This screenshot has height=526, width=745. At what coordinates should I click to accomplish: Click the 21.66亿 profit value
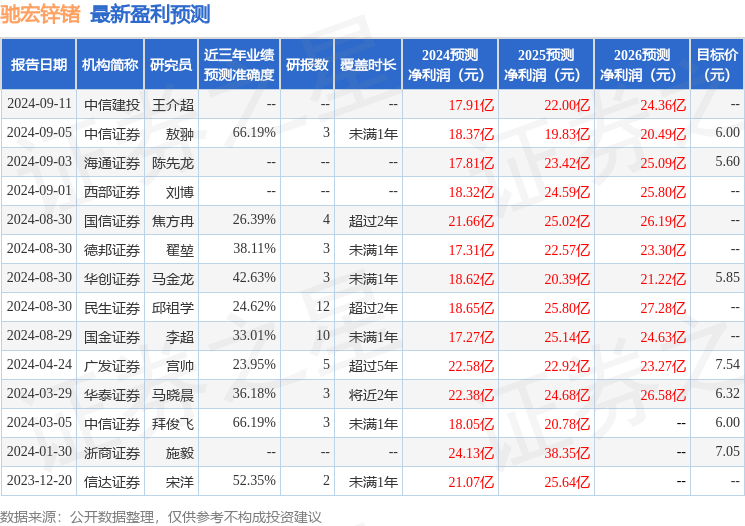471,221
